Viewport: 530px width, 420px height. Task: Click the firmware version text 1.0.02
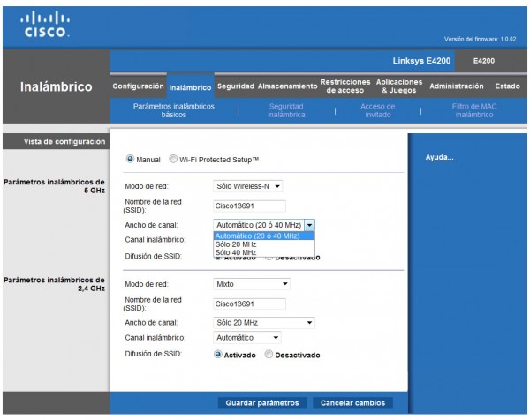coord(480,39)
